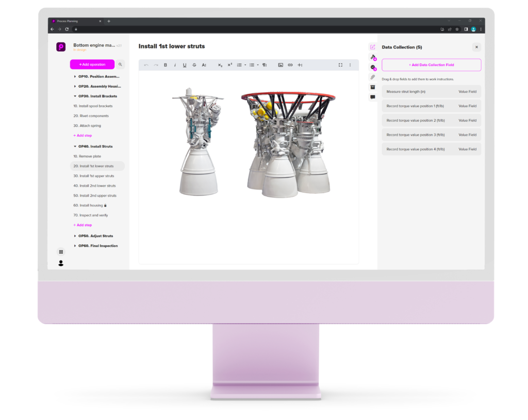Toggle bold formatting

166,65
